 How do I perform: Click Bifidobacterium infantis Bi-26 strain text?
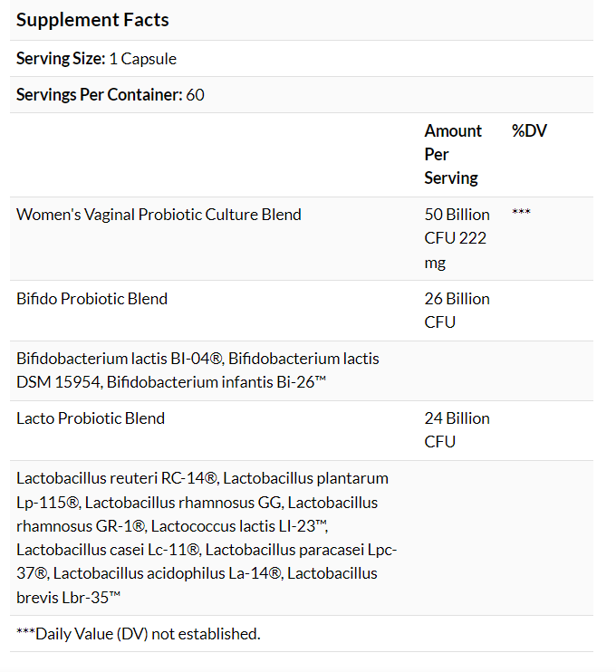click(x=216, y=382)
